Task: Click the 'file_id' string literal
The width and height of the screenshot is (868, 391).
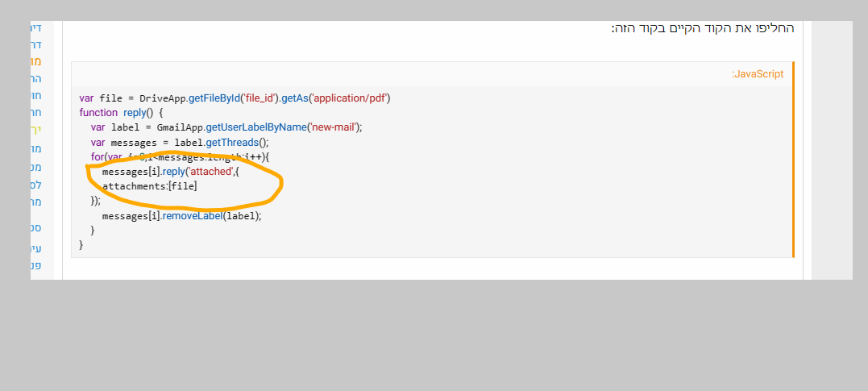Action: 260,98
